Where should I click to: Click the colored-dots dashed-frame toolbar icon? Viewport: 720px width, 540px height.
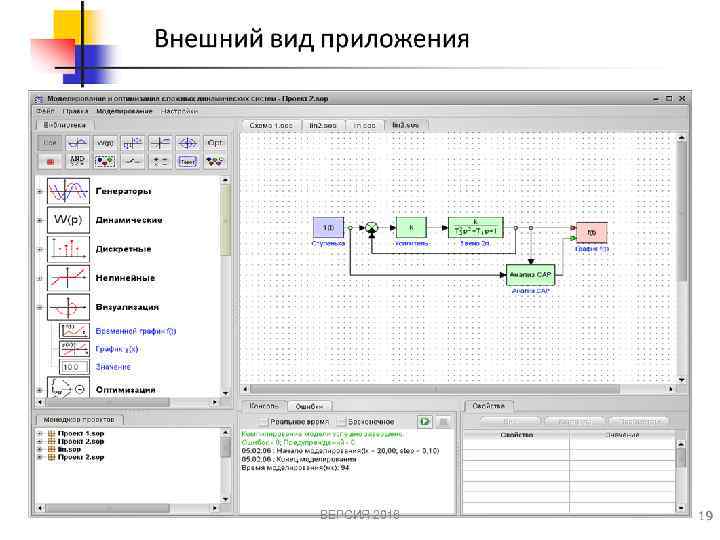(x=105, y=162)
